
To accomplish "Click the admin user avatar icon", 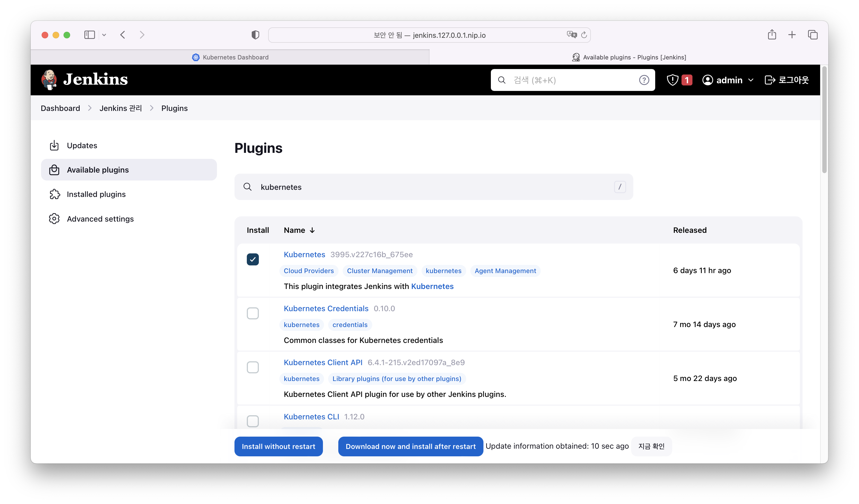I will pyautogui.click(x=708, y=80).
